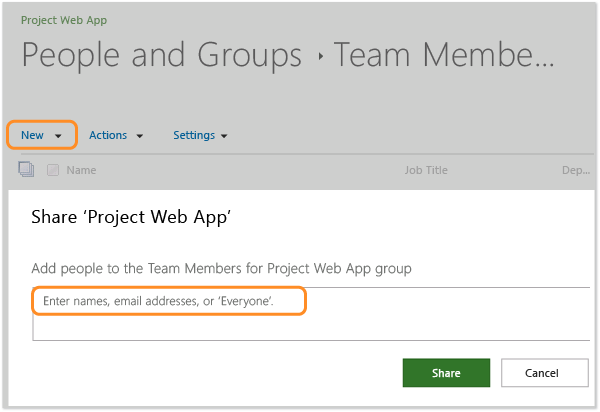Image resolution: width=600 pixels, height=412 pixels.
Task: Click the breadcrumb arrow separator in title
Action: (x=320, y=57)
